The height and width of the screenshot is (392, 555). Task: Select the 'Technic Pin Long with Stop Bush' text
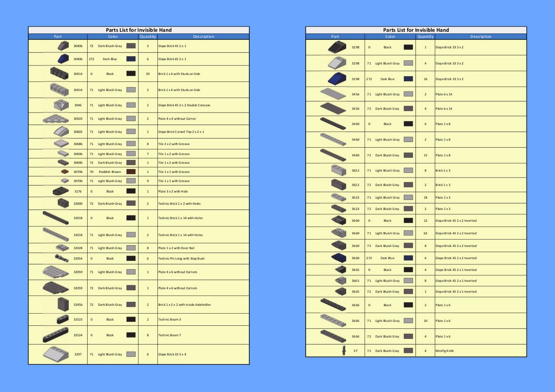pos(181,259)
